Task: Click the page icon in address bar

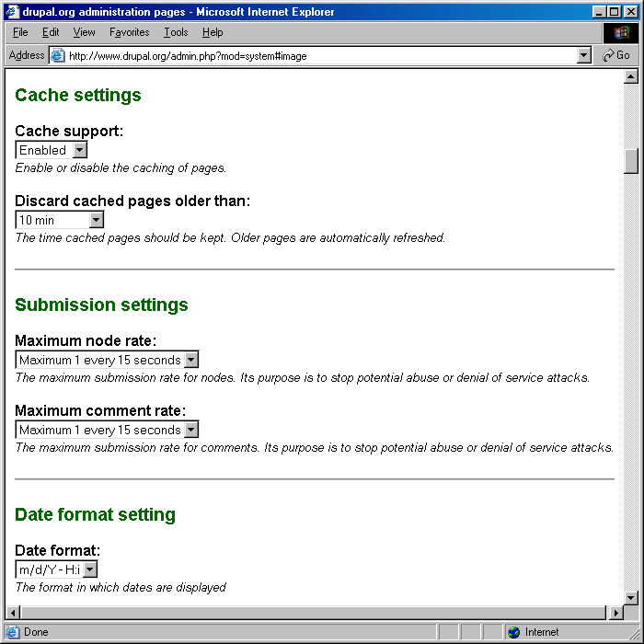Action: (x=57, y=55)
